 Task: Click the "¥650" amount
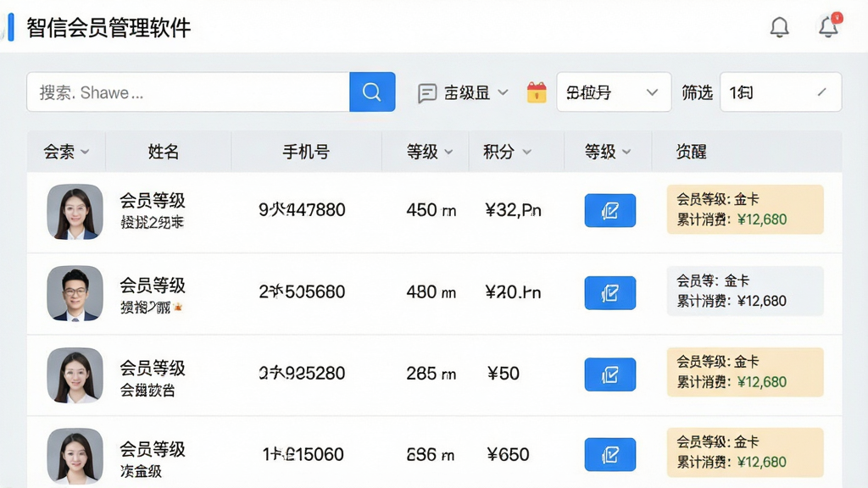509,455
